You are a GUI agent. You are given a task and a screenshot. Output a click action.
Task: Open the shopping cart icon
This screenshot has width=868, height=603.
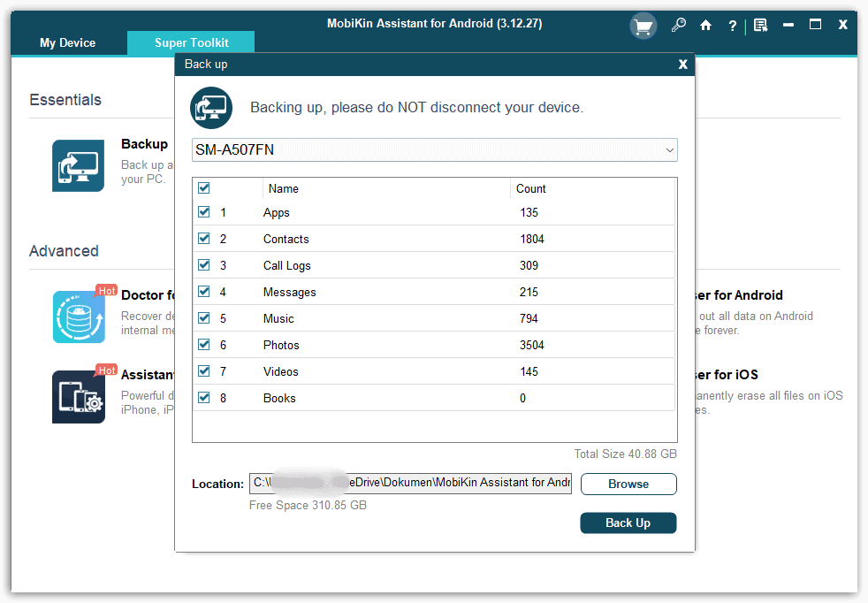(x=643, y=26)
